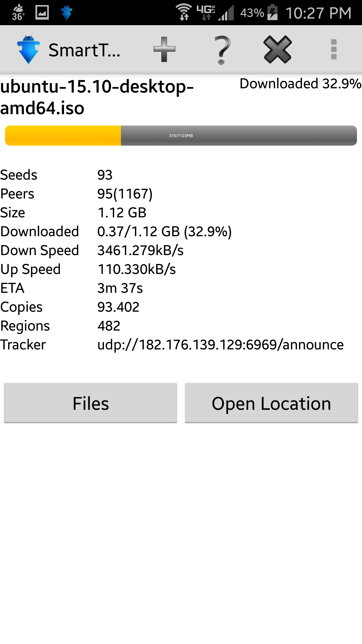Open help via question mark icon

(222, 50)
